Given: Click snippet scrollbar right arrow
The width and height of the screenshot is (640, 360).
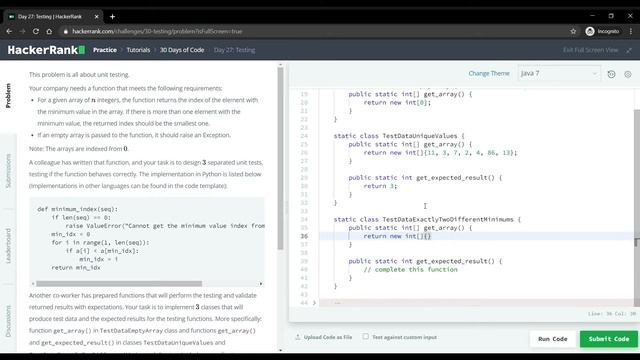Looking at the screenshot, I should pyautogui.click(x=261, y=284).
